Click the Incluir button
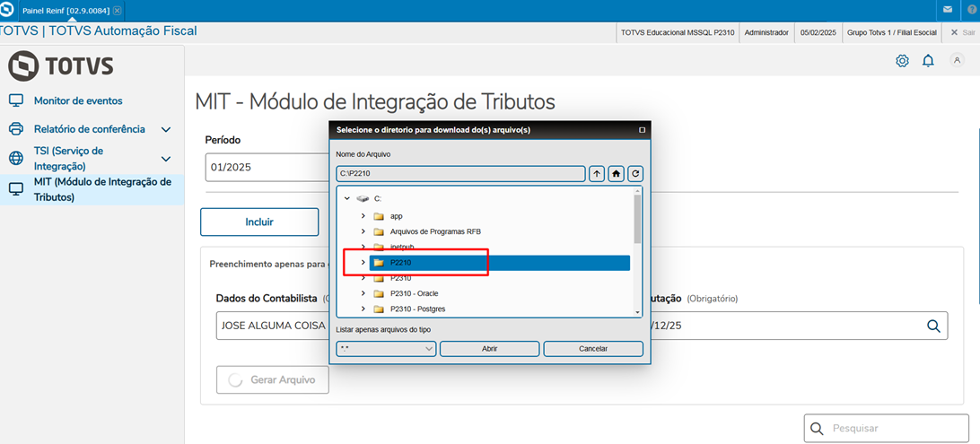The height and width of the screenshot is (444, 980). [259, 222]
